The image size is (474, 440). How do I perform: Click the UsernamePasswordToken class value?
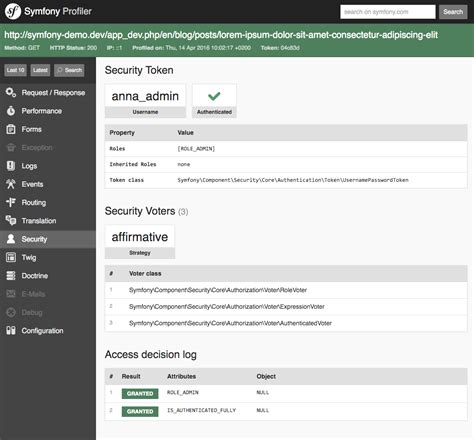click(x=293, y=180)
